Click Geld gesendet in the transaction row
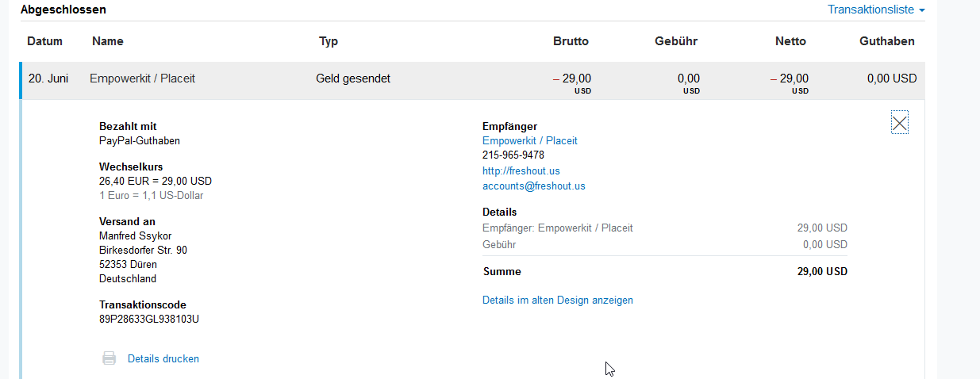 pyautogui.click(x=353, y=78)
